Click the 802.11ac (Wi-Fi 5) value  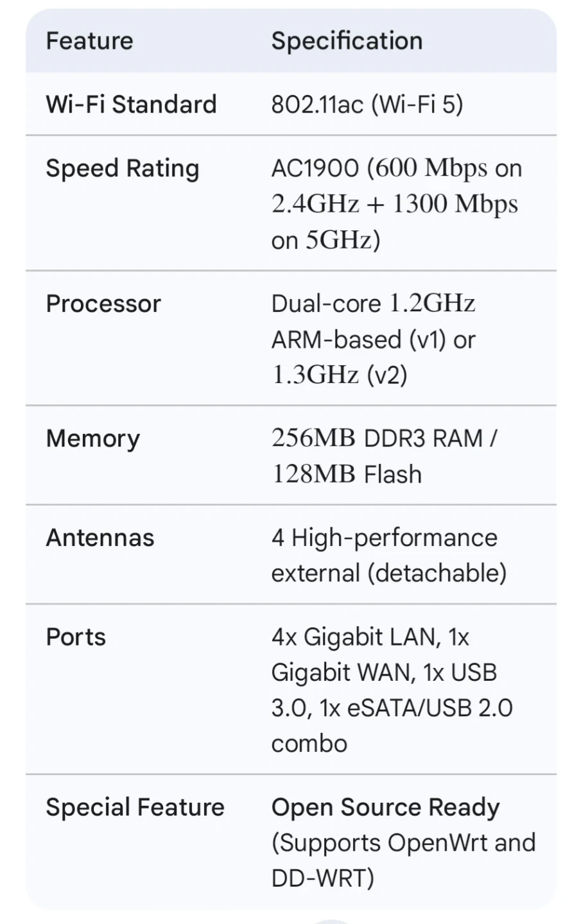(367, 104)
